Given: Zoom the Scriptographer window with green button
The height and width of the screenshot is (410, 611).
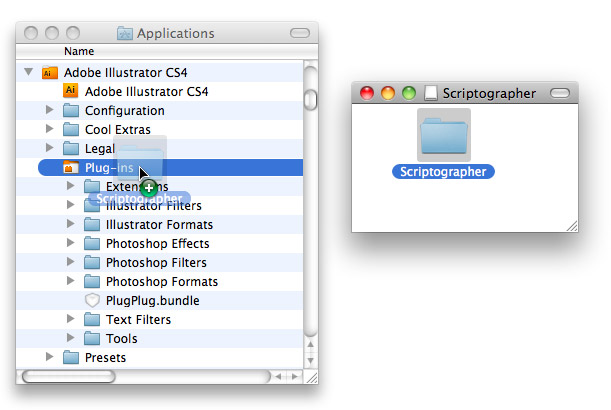Looking at the screenshot, I should tap(409, 93).
